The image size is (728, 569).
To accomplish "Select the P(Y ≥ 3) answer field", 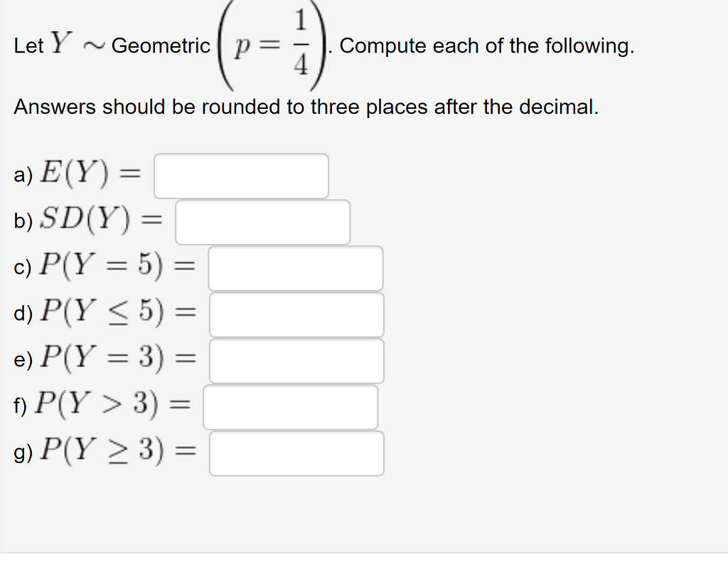I will pos(296,452).
